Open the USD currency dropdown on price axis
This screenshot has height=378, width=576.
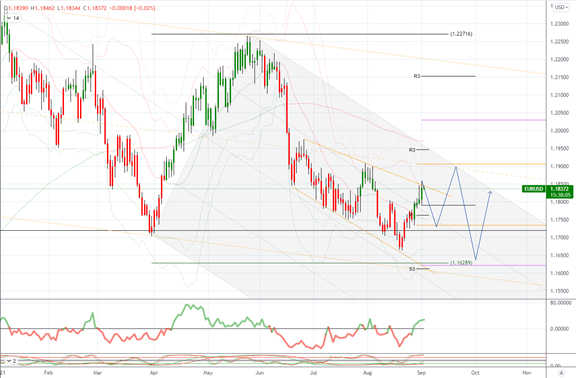coord(561,7)
